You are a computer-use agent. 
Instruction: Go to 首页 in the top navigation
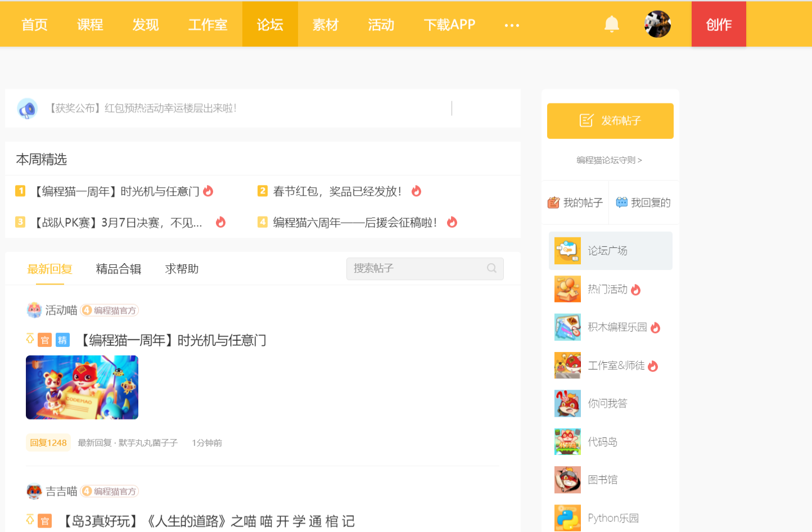34,25
